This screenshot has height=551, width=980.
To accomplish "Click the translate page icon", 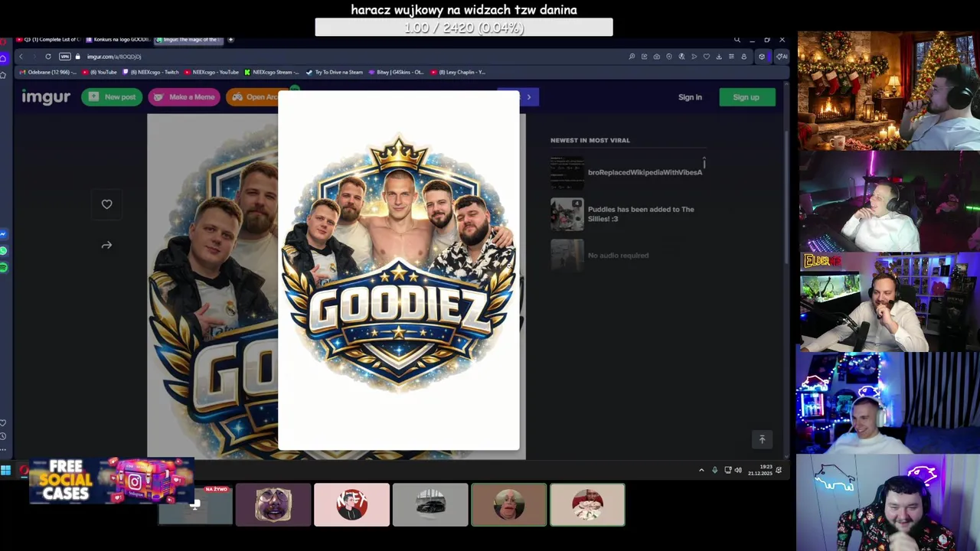I will coord(681,57).
